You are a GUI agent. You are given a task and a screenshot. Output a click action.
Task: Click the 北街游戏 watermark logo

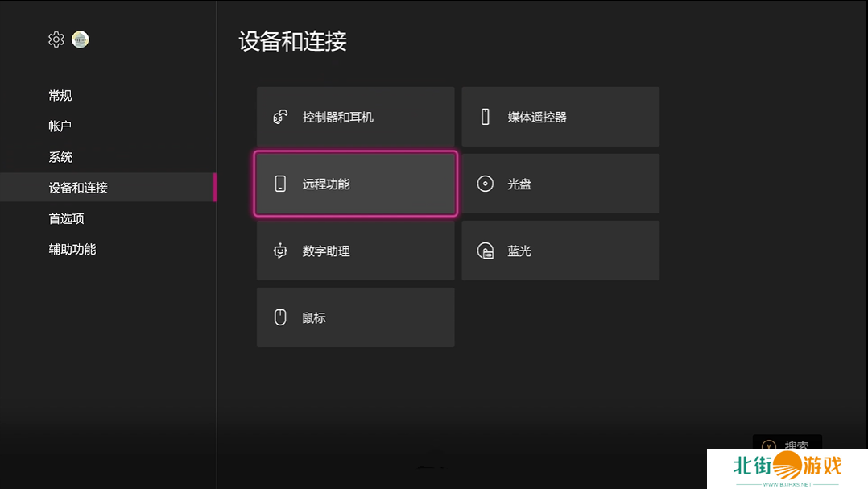tap(787, 467)
